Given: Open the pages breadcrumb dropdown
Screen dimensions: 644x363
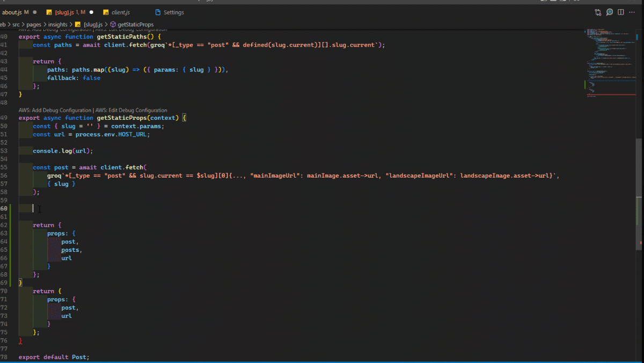Looking at the screenshot, I should pos(35,24).
